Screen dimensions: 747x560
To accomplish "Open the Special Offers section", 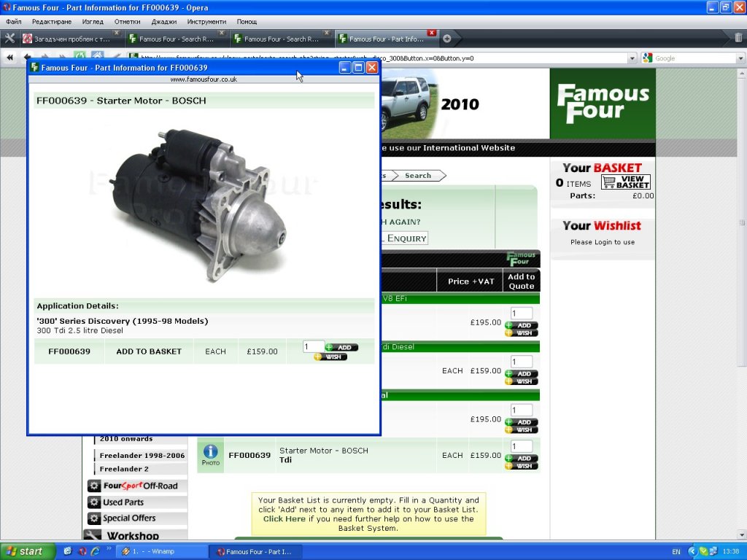I will tap(129, 518).
